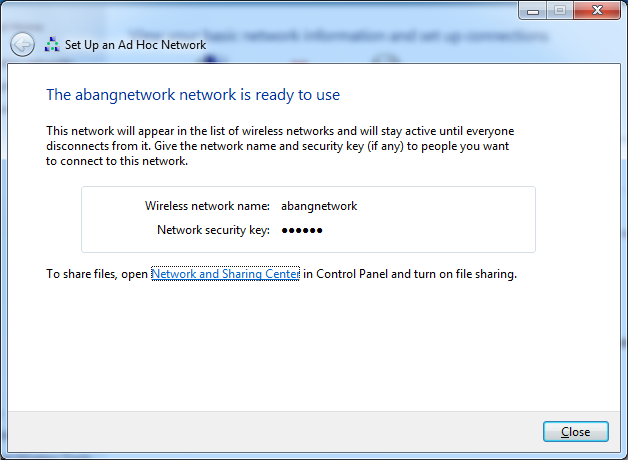
Task: Click the blue "ready to use" heading
Action: (x=193, y=95)
